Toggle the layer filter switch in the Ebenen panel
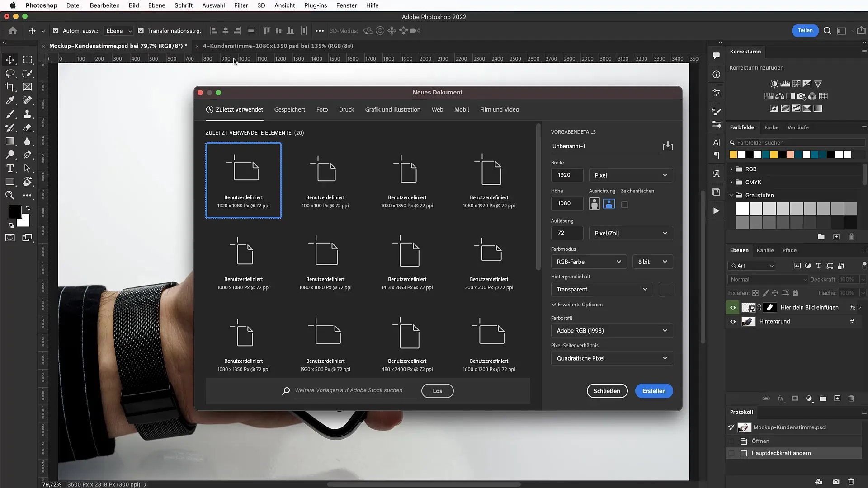The image size is (868, 488). 864,265
